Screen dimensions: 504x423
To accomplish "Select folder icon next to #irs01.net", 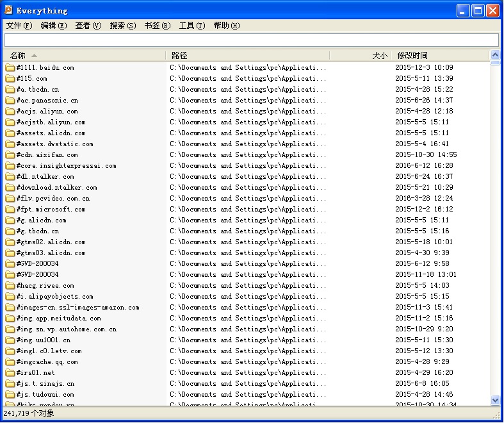I will [10, 373].
